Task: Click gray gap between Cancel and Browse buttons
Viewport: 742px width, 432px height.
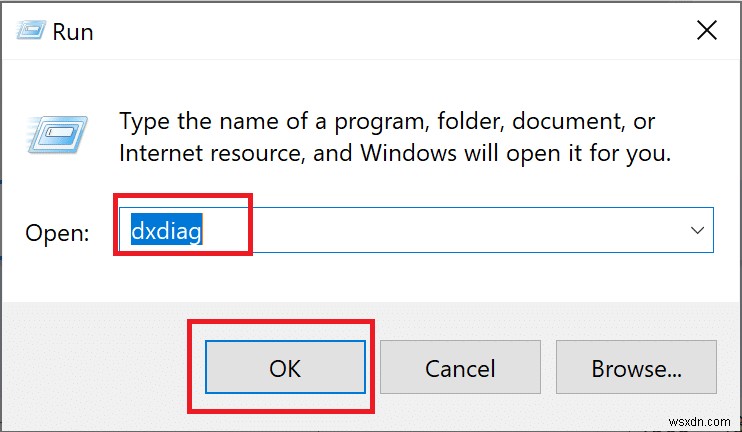Action: coord(548,368)
